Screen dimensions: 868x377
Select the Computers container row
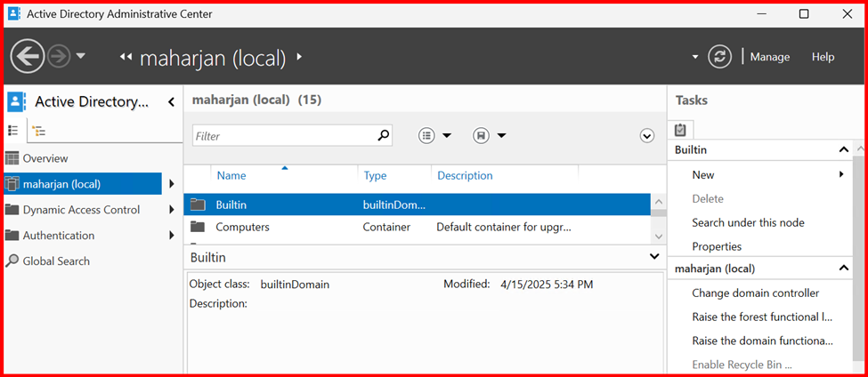click(242, 227)
